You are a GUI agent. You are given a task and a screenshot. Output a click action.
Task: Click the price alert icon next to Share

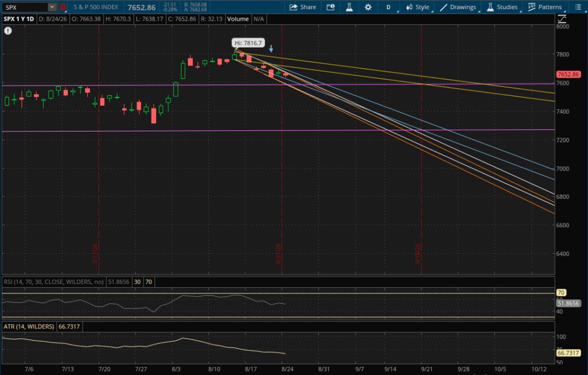(x=330, y=7)
